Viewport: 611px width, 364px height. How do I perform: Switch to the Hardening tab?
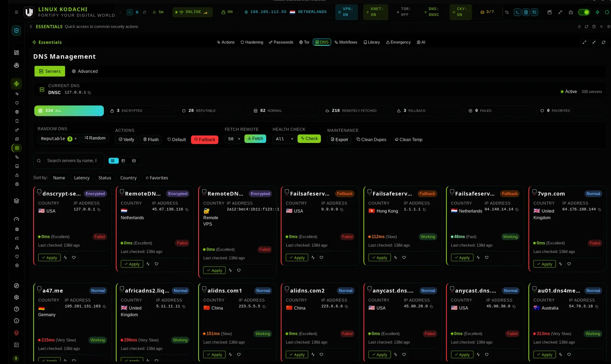point(252,42)
